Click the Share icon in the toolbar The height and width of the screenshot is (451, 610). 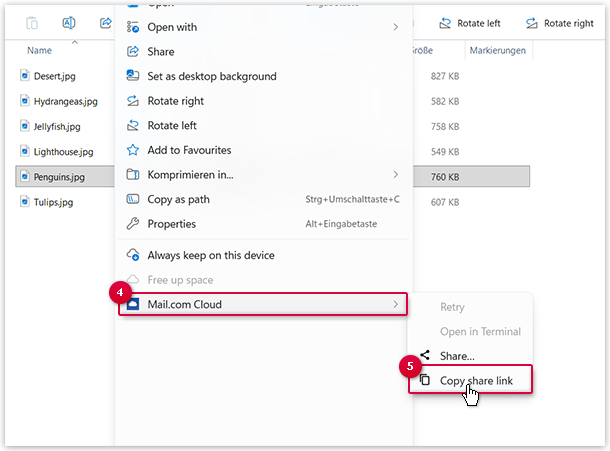pos(107,23)
